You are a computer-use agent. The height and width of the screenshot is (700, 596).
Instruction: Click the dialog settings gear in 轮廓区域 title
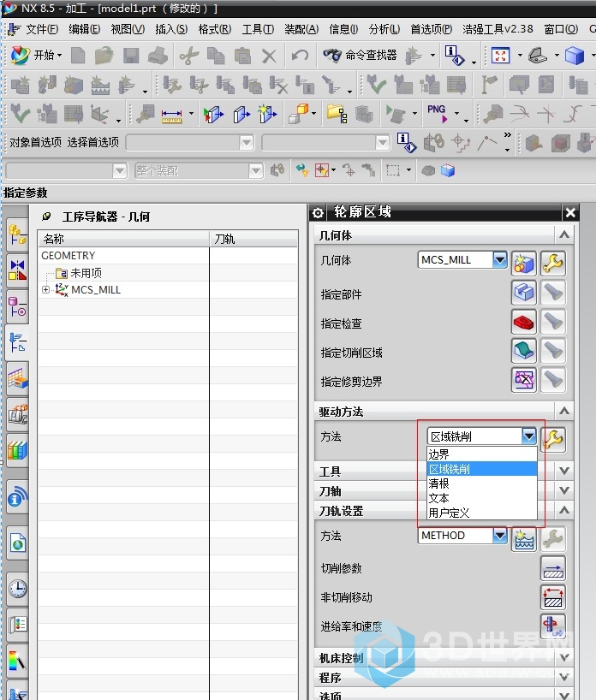(318, 213)
